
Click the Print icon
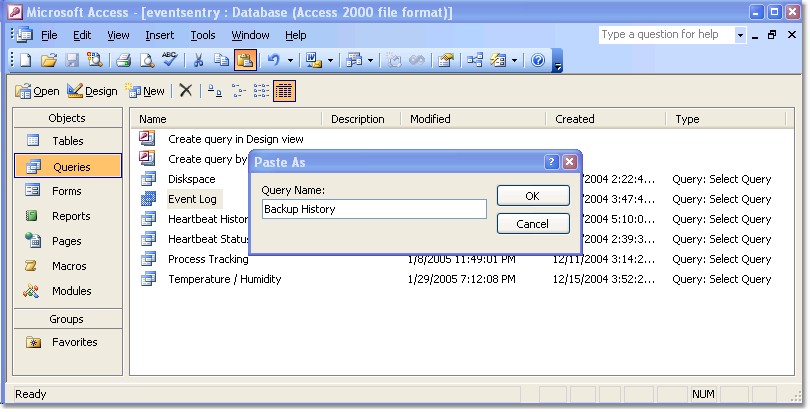123,60
